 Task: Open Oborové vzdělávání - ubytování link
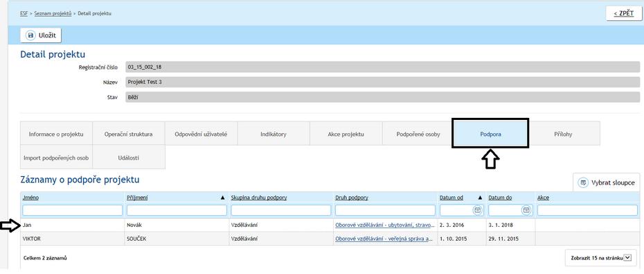pos(384,225)
